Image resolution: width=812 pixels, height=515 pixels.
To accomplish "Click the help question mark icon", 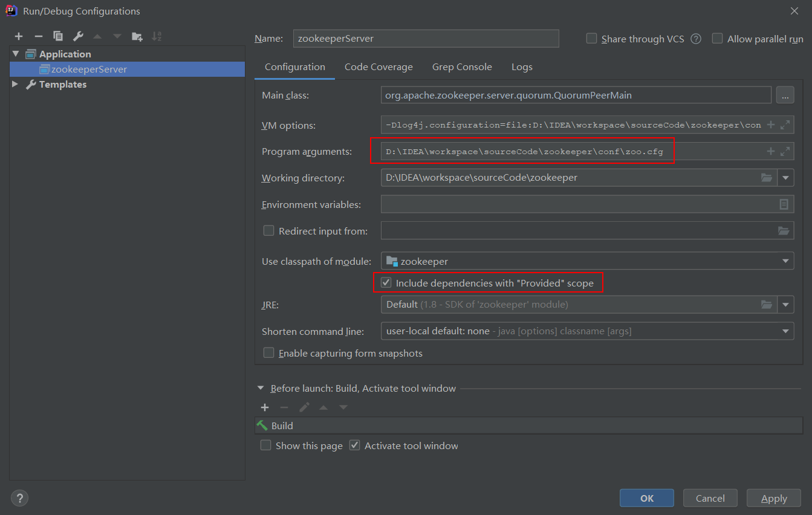I will (19, 498).
